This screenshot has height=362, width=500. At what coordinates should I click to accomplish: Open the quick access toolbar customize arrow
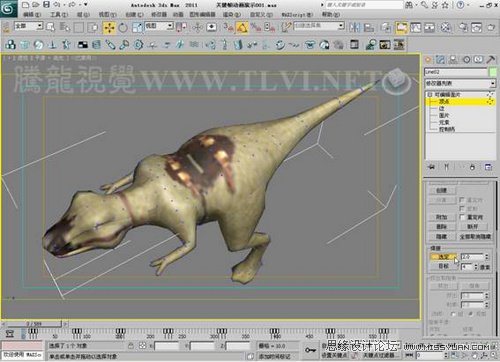click(86, 5)
